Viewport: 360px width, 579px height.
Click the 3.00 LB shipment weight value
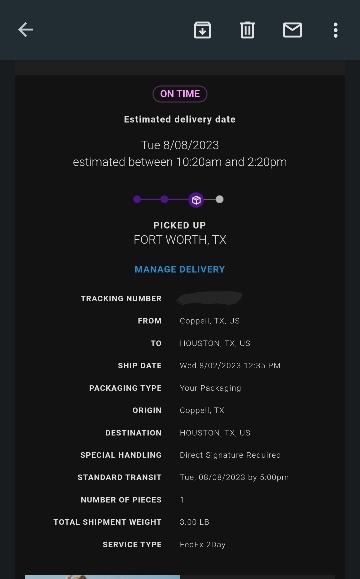(x=194, y=522)
